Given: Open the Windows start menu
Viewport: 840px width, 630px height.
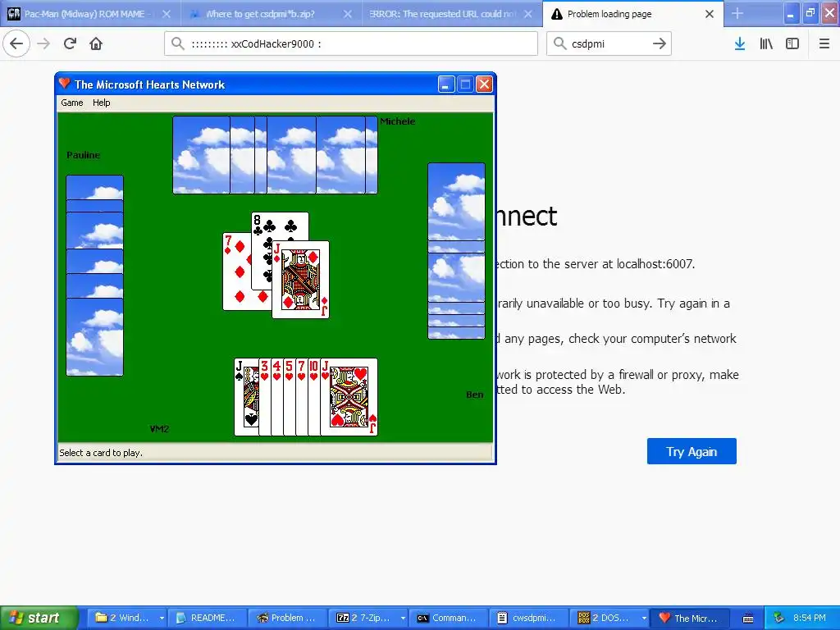Looking at the screenshot, I should [39, 618].
